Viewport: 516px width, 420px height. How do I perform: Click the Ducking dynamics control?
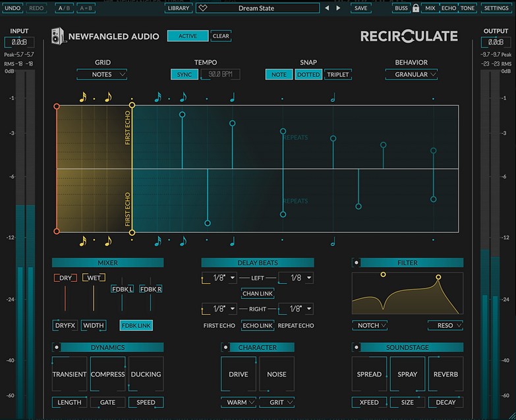coord(146,374)
